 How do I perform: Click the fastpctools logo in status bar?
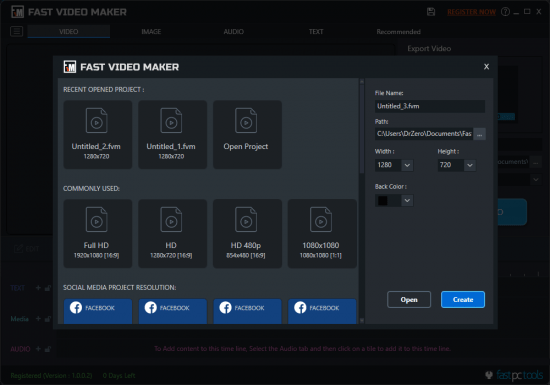pyautogui.click(x=514, y=375)
